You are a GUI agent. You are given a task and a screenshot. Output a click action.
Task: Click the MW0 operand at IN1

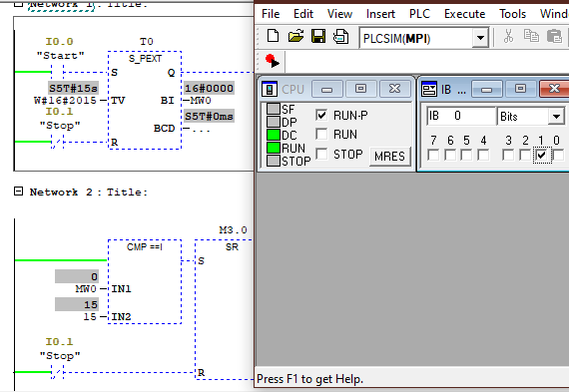pos(86,288)
